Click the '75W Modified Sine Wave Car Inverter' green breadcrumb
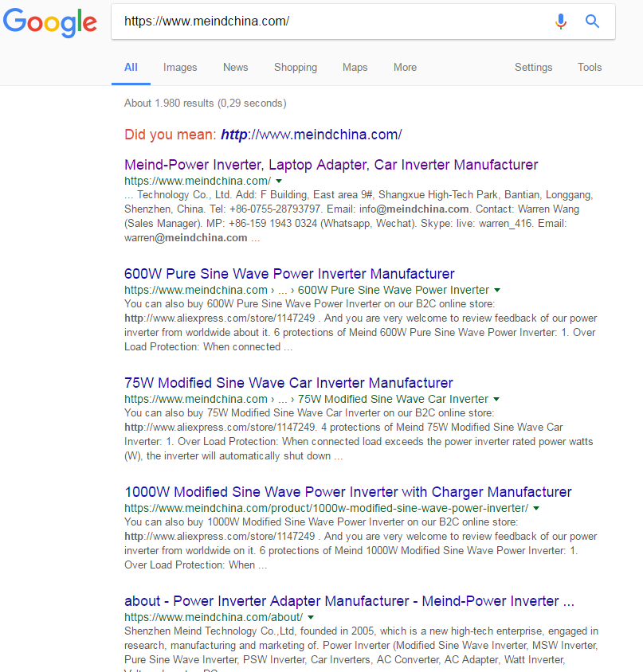 [x=393, y=399]
